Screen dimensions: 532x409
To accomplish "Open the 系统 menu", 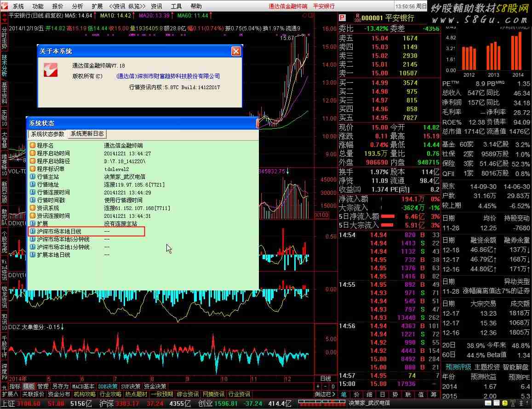I will coord(18,6).
